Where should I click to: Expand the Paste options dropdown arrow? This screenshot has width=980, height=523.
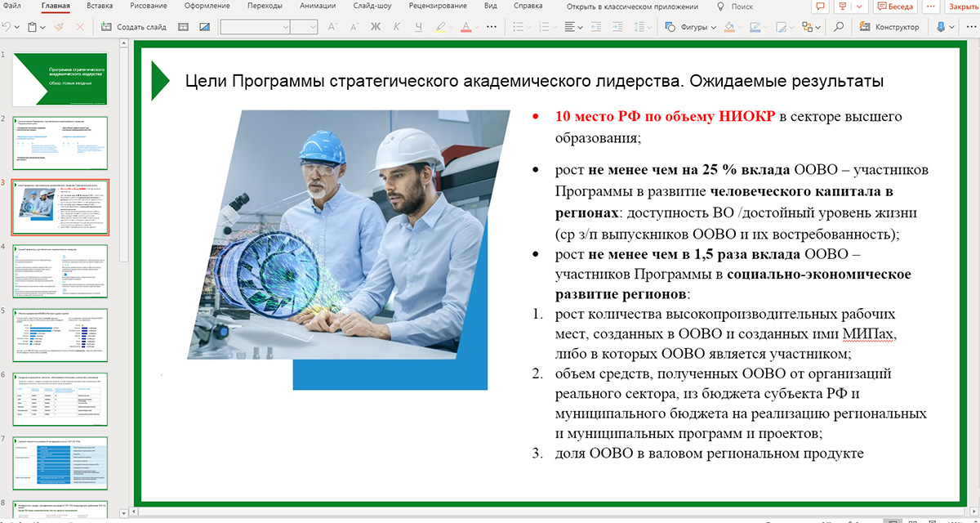pyautogui.click(x=43, y=27)
